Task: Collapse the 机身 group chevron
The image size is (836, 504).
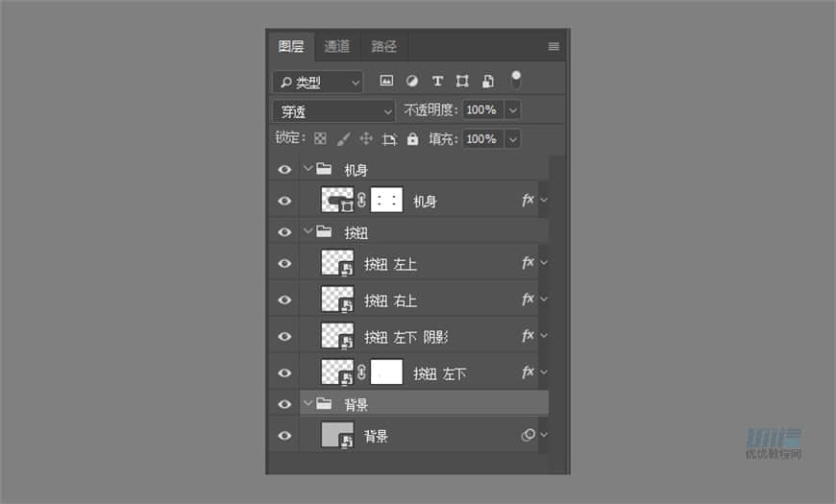Action: click(307, 168)
